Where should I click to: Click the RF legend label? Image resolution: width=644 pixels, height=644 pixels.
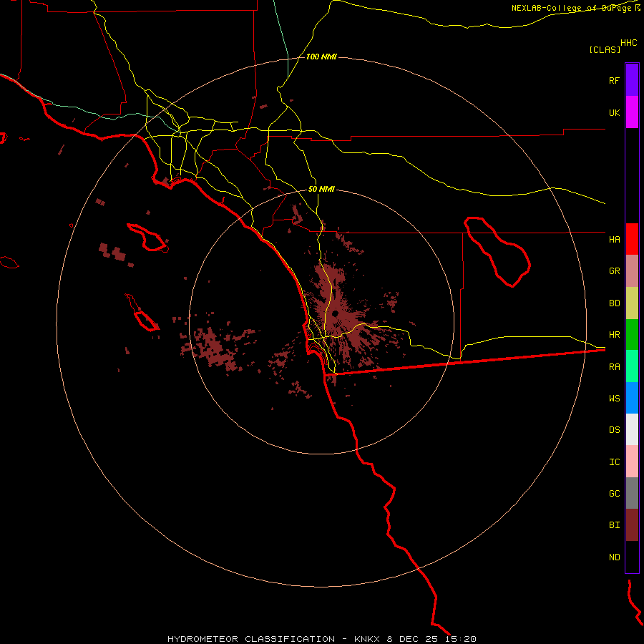point(614,80)
